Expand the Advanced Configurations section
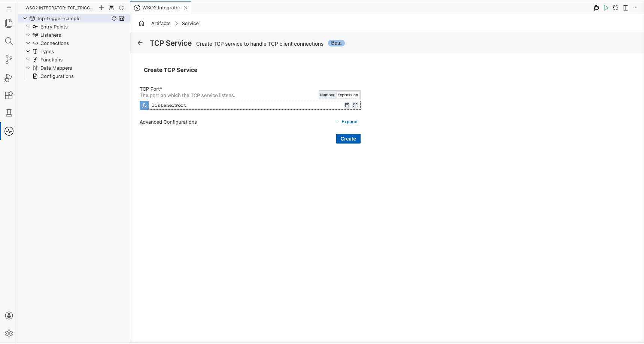Image resolution: width=644 pixels, height=344 pixels. 346,122
